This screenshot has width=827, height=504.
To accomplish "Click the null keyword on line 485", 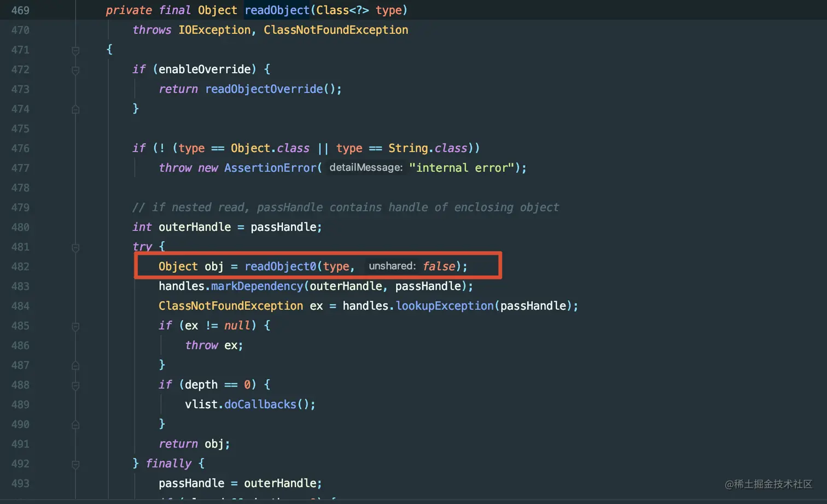I will [x=237, y=325].
